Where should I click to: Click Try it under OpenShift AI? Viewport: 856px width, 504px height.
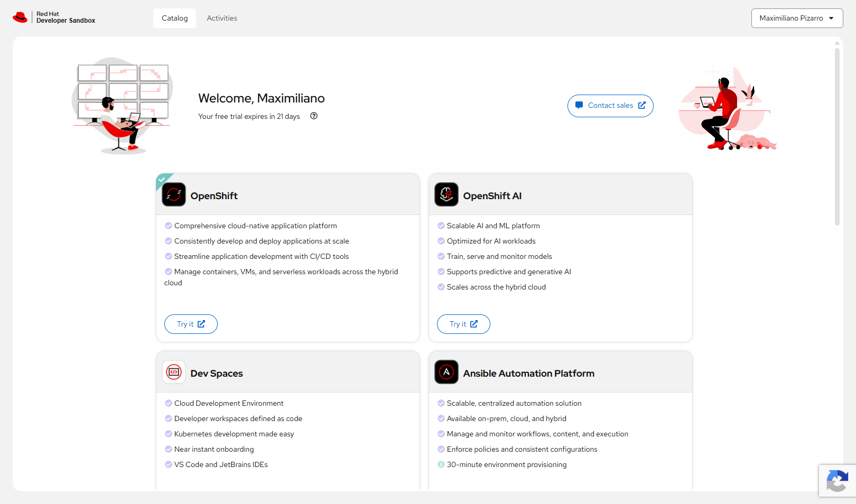click(463, 324)
